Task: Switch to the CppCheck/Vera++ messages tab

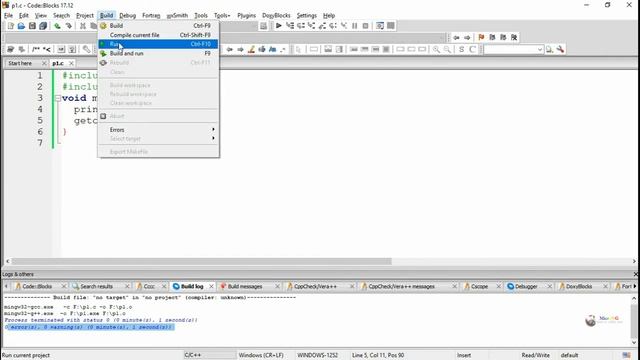Action: pos(401,287)
